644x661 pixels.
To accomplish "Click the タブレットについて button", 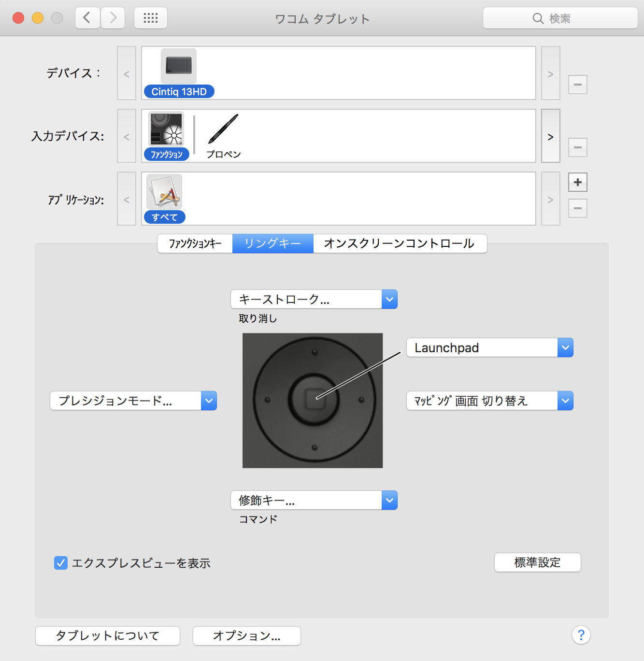I will [108, 636].
